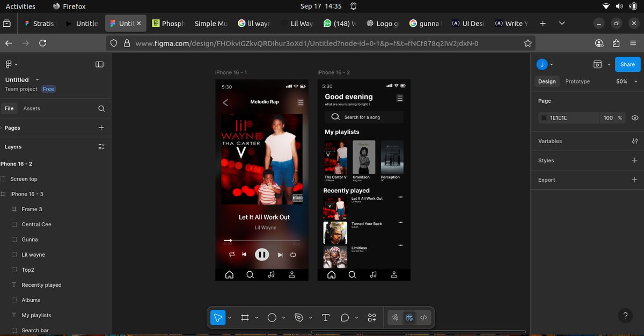This screenshot has height=336, width=644.
Task: Open the Variables settings icon
Action: 635,141
